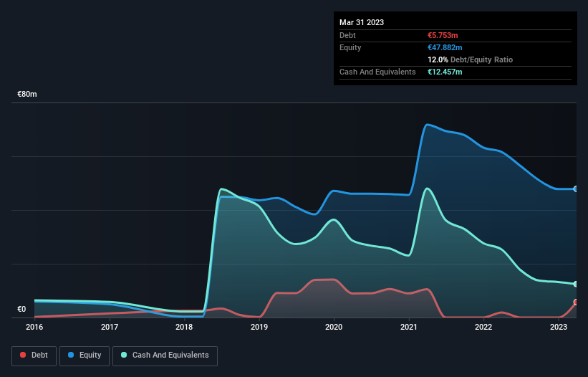Click the red Debt endpoint marker
The width and height of the screenshot is (588, 377).
click(x=576, y=302)
